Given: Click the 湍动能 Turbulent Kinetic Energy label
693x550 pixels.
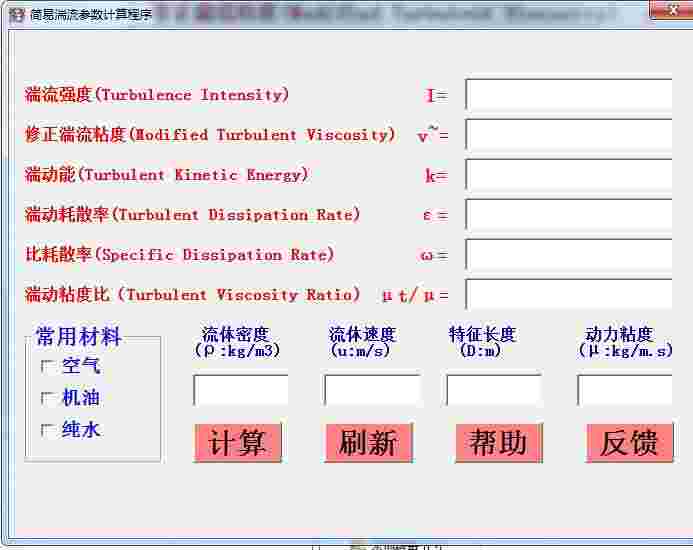Looking at the screenshot, I should coord(166,175).
